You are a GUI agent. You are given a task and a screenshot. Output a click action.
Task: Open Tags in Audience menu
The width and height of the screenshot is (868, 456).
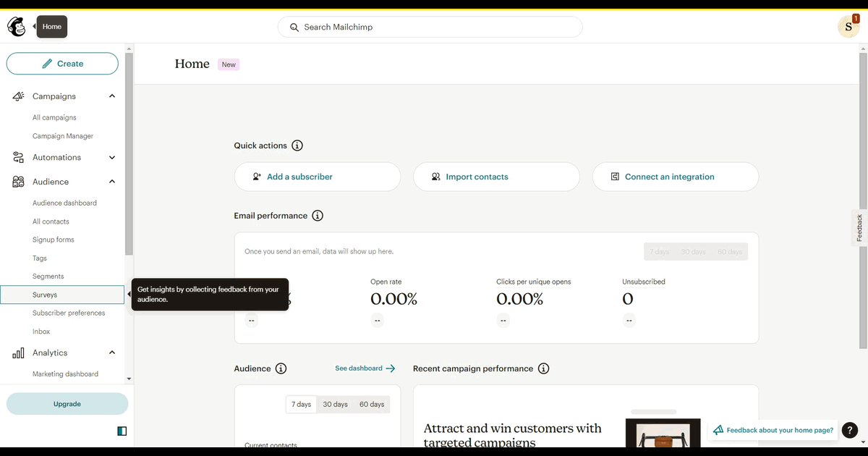coord(40,258)
